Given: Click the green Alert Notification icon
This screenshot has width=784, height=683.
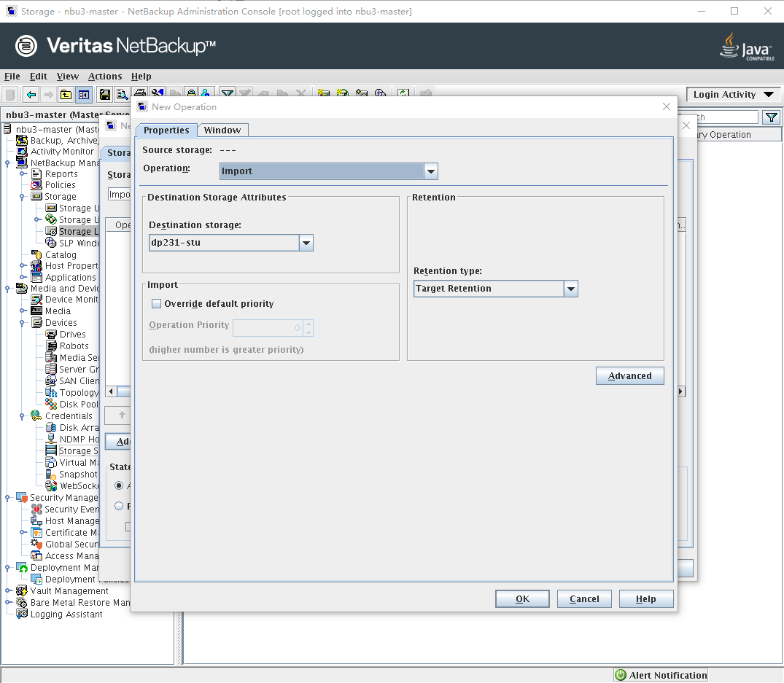Looking at the screenshot, I should coord(621,676).
